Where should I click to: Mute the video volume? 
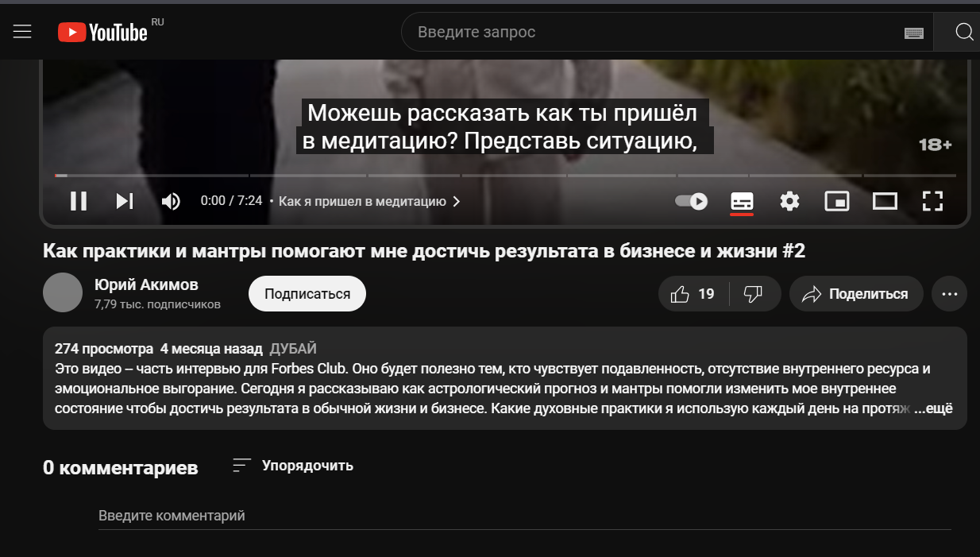171,201
